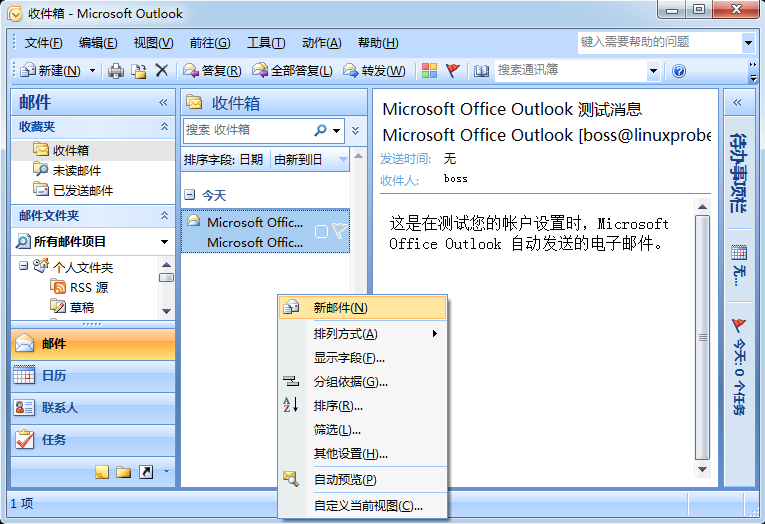Toggle the category box on the inbox message

[320, 231]
